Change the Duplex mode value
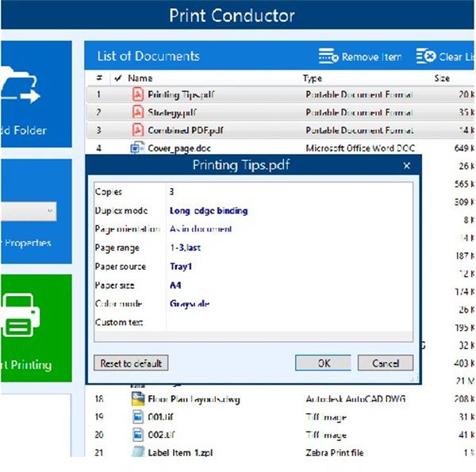 pos(209,211)
